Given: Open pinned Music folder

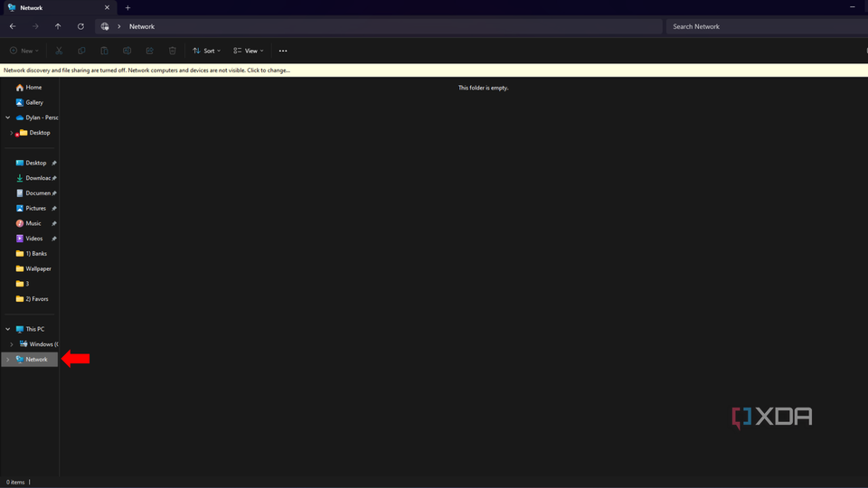Looking at the screenshot, I should (x=28, y=223).
